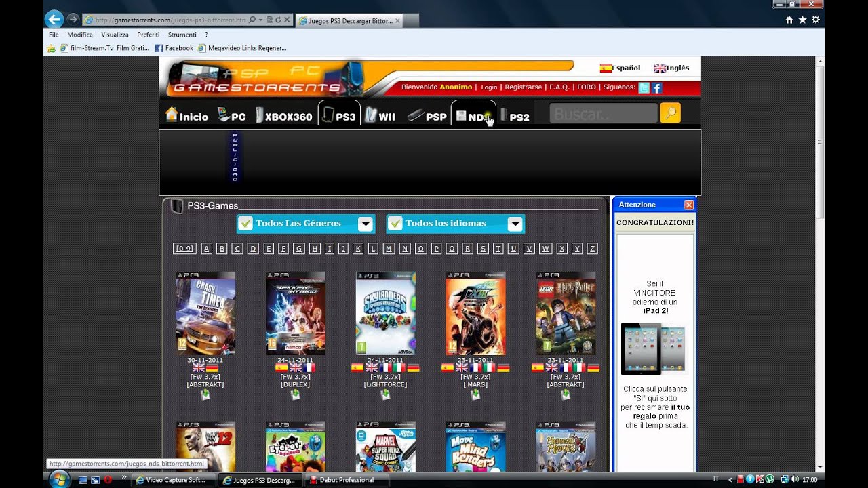
Task: Click the add-to-favorites star in bookmarks bar
Action: 51,48
